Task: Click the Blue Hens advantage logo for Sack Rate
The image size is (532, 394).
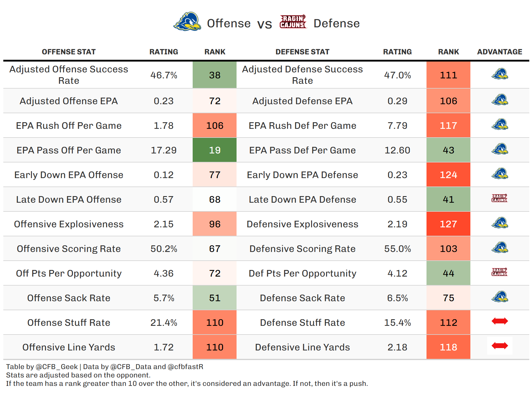Action: (500, 297)
